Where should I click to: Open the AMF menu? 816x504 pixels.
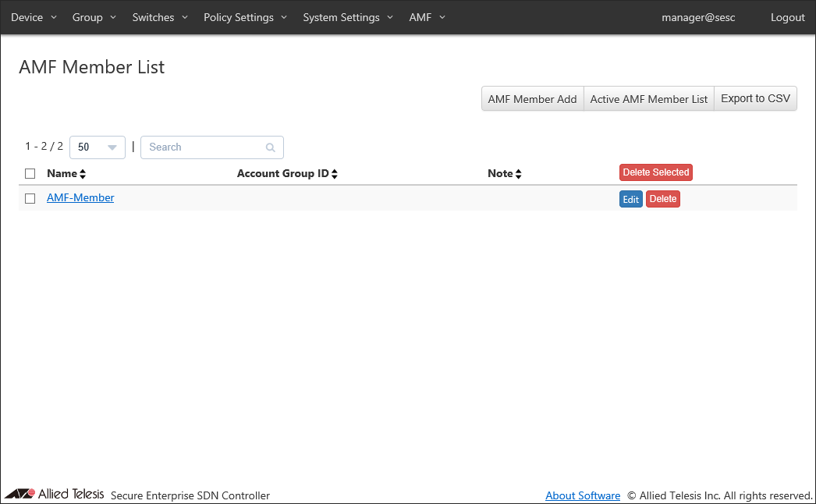pos(427,17)
